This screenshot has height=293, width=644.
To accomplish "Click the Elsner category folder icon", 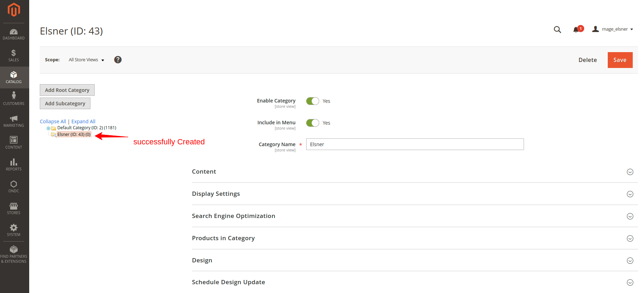I will tap(54, 135).
